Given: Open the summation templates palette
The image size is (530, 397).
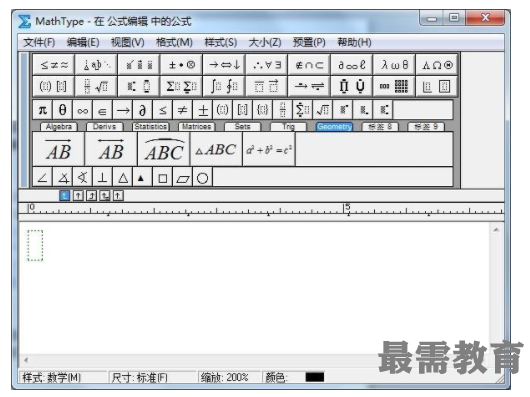Looking at the screenshot, I should coord(182,86).
